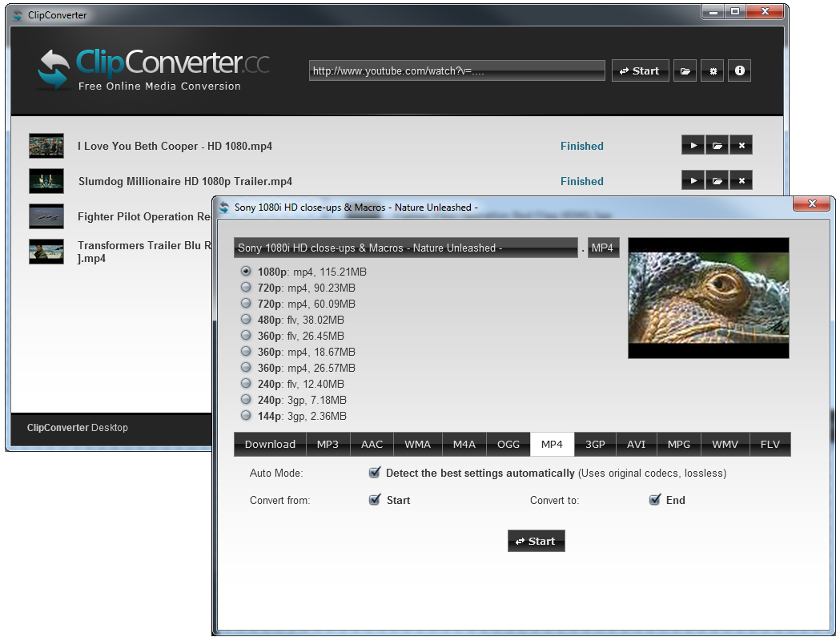This screenshot has width=840, height=641.
Task: Click the Sony dialog title bar icon
Action: [x=223, y=208]
